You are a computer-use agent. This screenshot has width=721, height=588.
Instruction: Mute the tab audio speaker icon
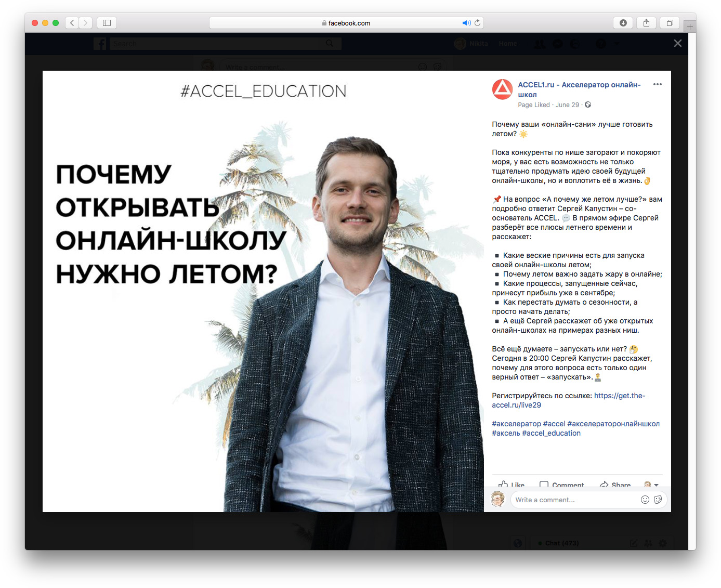466,23
